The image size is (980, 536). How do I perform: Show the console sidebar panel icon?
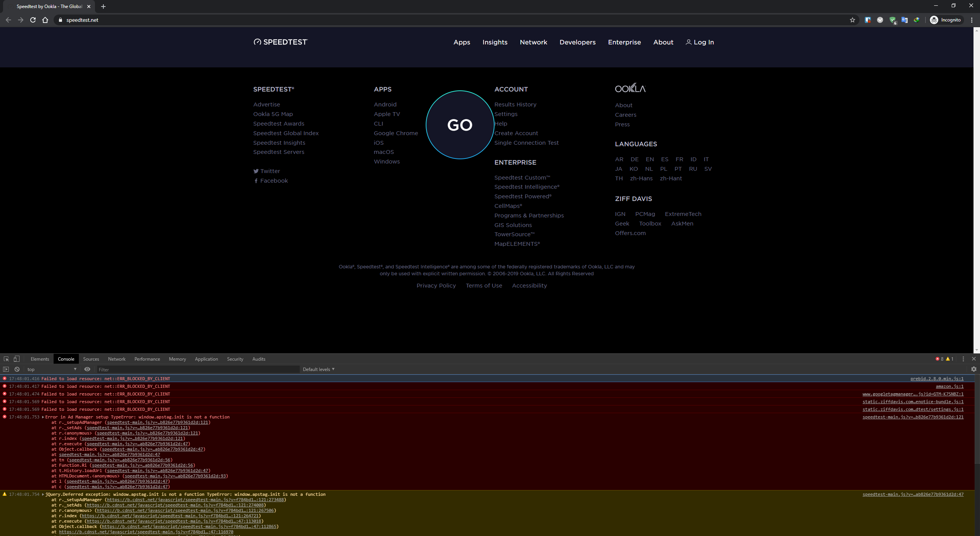tap(6, 369)
